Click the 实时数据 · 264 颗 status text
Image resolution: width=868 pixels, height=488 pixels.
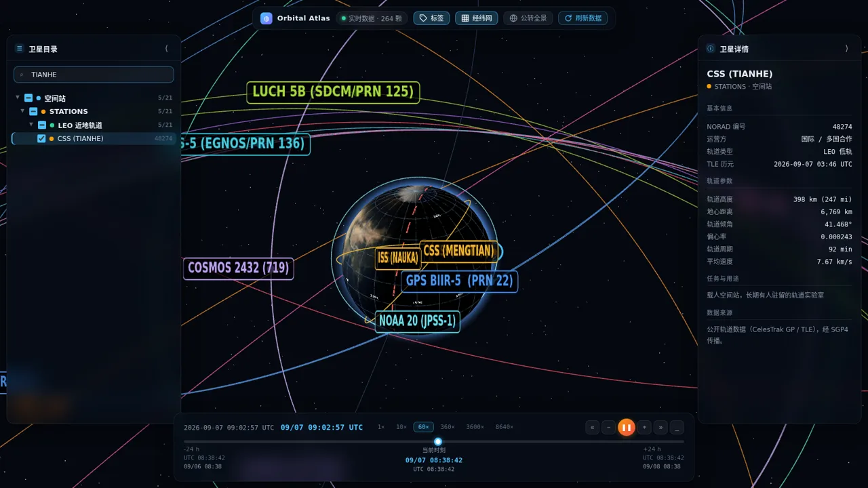tap(375, 18)
